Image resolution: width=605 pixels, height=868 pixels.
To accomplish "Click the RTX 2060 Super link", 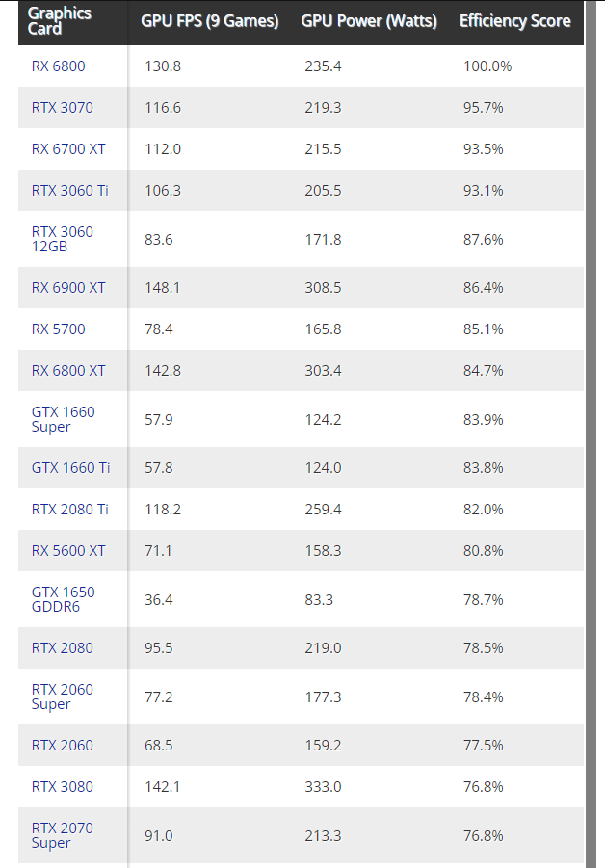I will [63, 697].
